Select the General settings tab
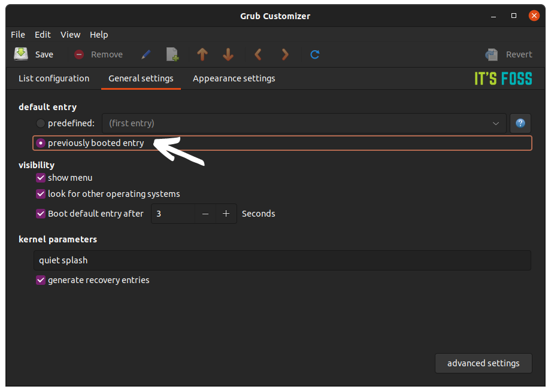The width and height of the screenshot is (551, 392). [141, 78]
